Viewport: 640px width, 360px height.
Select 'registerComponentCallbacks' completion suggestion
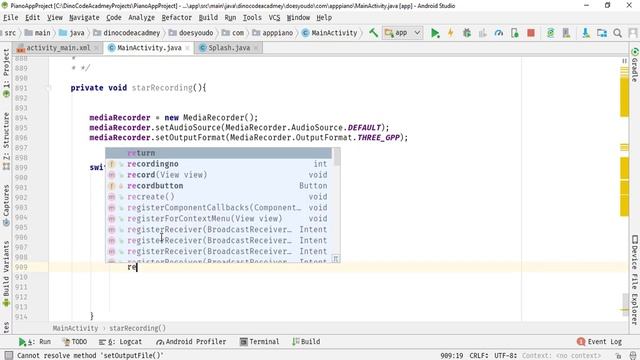[x=219, y=207]
